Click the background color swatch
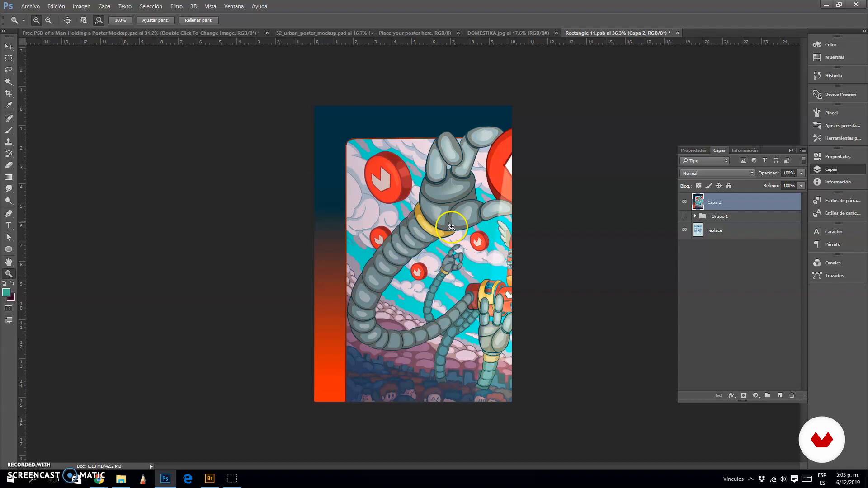This screenshot has height=488, width=868. coord(12,298)
